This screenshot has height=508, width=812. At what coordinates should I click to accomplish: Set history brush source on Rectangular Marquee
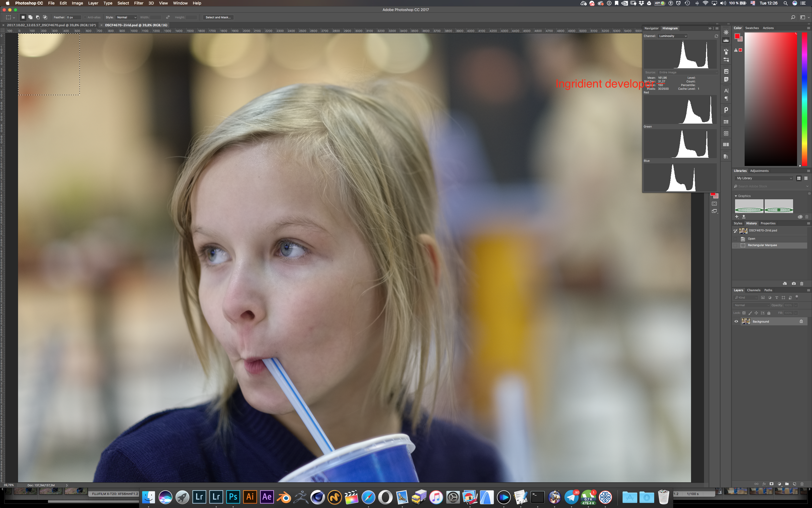coord(736,245)
